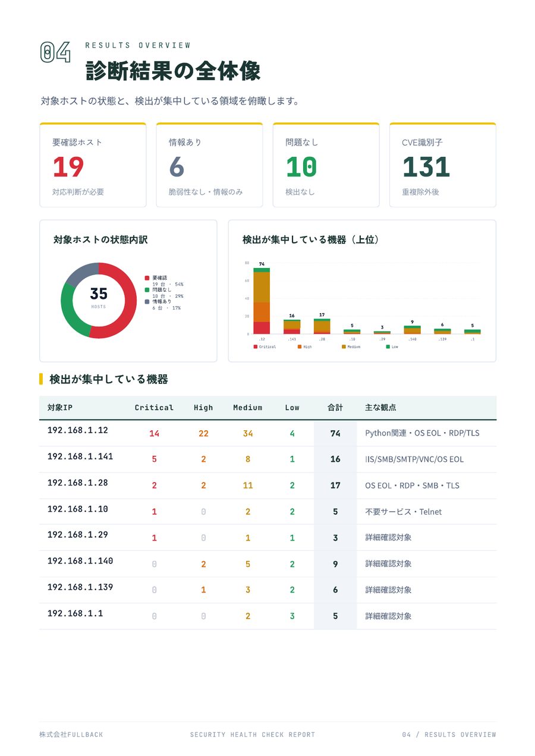Click the 診断結果の全体像 heading

click(173, 71)
